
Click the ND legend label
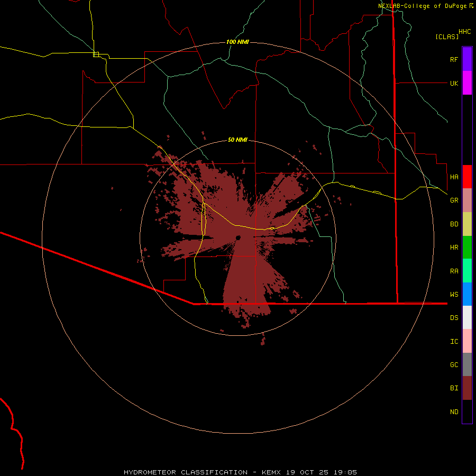(454, 412)
